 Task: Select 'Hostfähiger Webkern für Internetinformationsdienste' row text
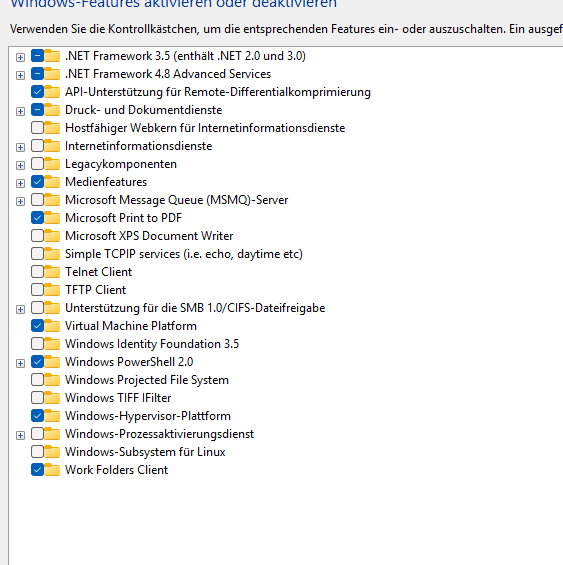205,128
